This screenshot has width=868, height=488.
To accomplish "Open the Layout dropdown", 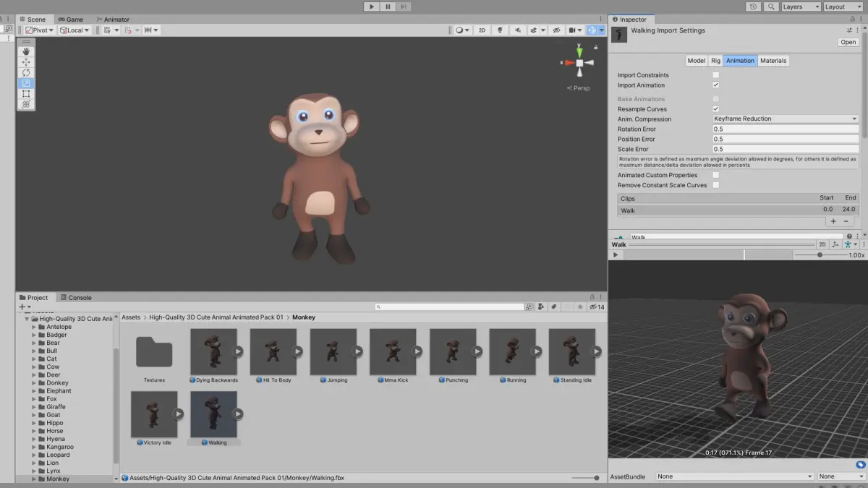I will click(x=843, y=7).
